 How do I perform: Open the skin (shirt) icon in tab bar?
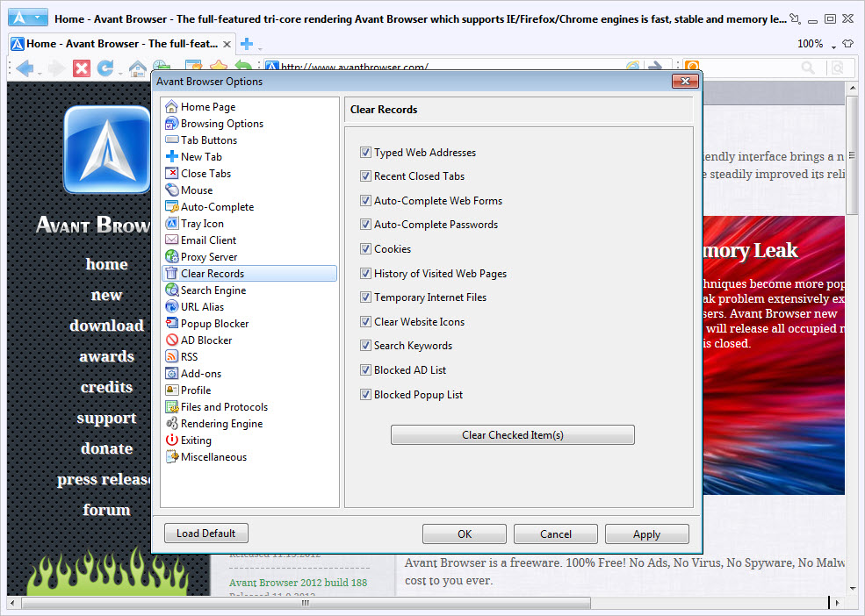tap(847, 44)
